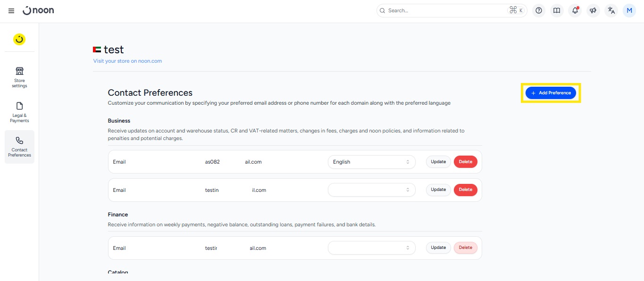Open the hamburger navigation menu
This screenshot has width=644, height=281.
(x=11, y=11)
